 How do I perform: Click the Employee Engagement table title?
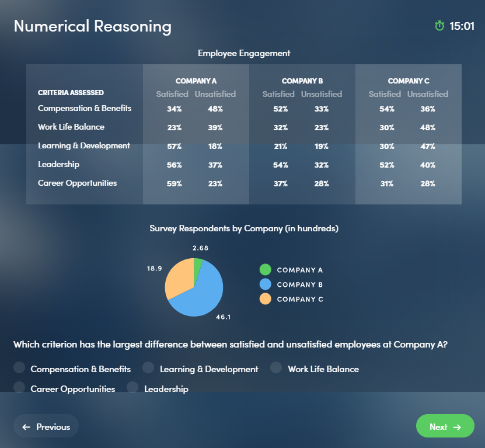click(x=244, y=53)
